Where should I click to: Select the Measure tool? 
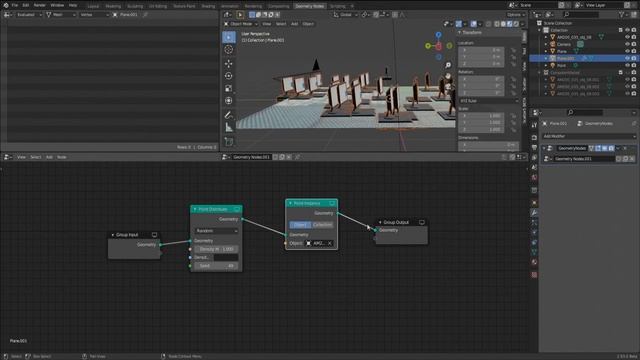pos(229,128)
